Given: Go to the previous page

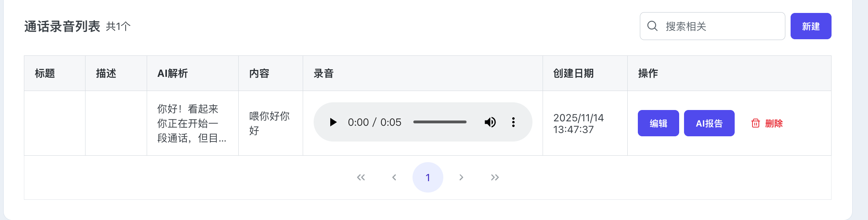Looking at the screenshot, I should click(394, 178).
